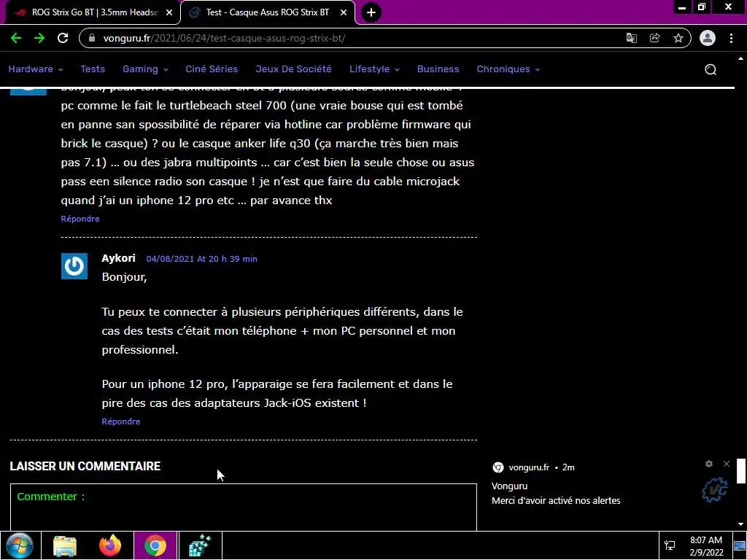The height and width of the screenshot is (560, 747).
Task: Click the LAISSER UN COMMENTAIRE heading
Action: [85, 466]
